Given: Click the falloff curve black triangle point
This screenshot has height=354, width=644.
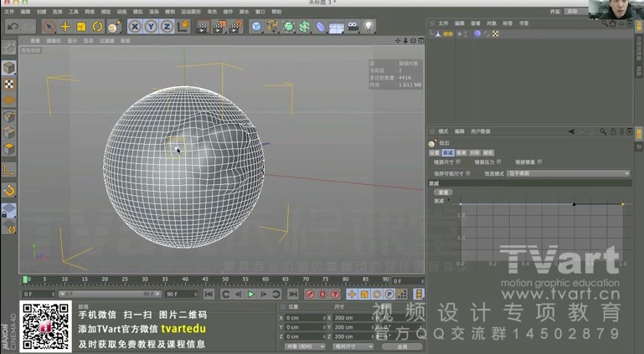Looking at the screenshot, I should click(x=574, y=204).
